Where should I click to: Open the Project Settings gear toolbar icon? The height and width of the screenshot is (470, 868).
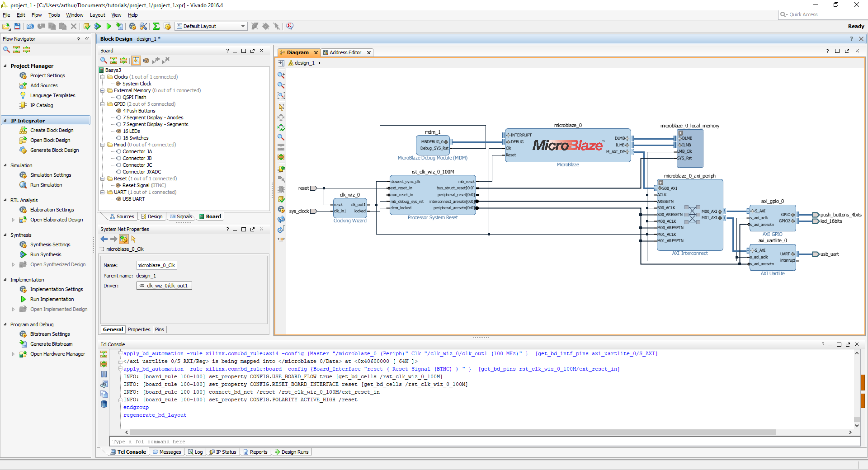coord(132,26)
